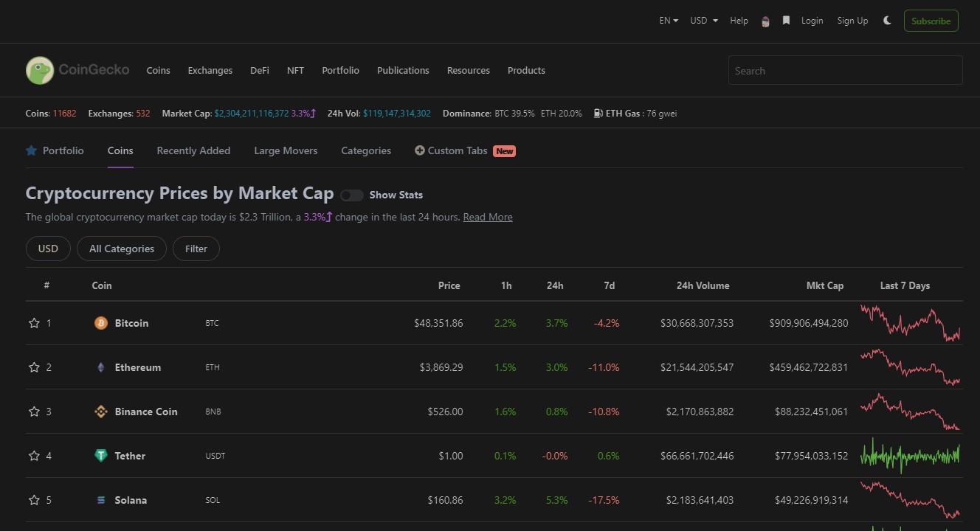Open the Filter button
Image resolution: width=980 pixels, height=531 pixels.
pyautogui.click(x=196, y=249)
